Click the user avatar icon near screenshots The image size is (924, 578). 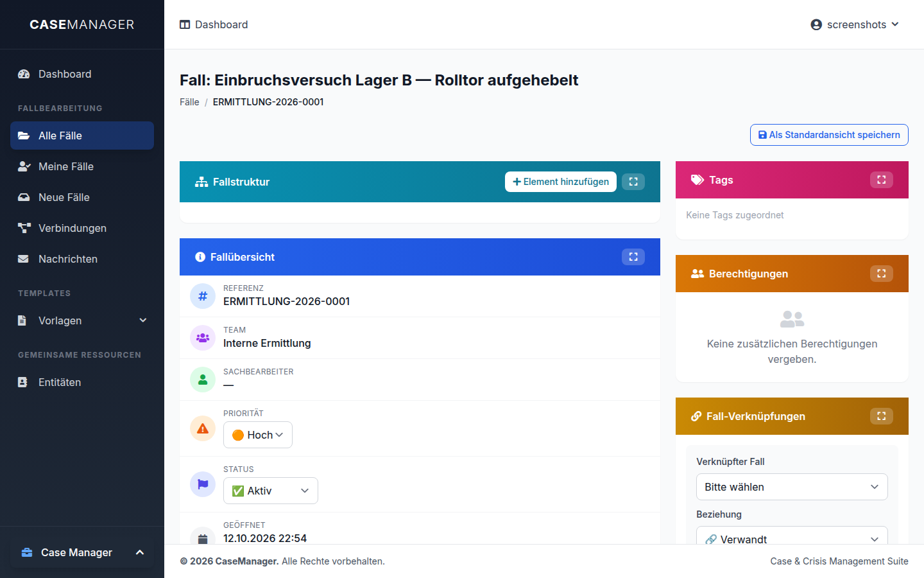point(816,24)
